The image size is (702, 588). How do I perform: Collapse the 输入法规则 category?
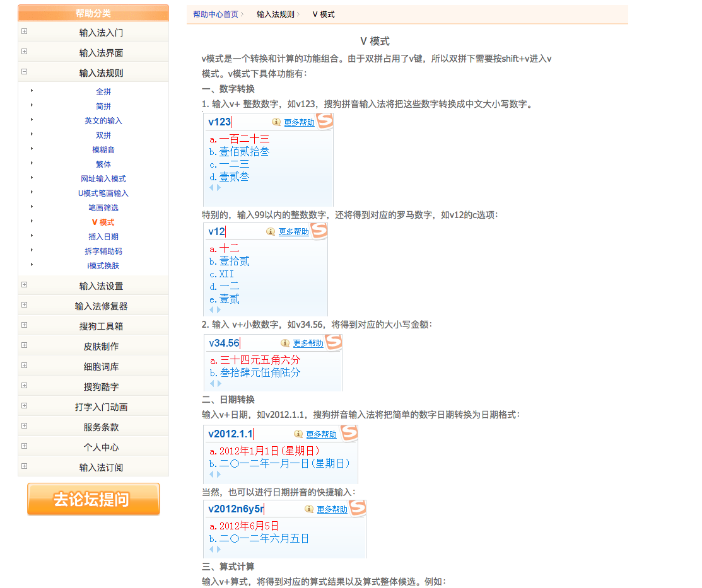tap(24, 72)
